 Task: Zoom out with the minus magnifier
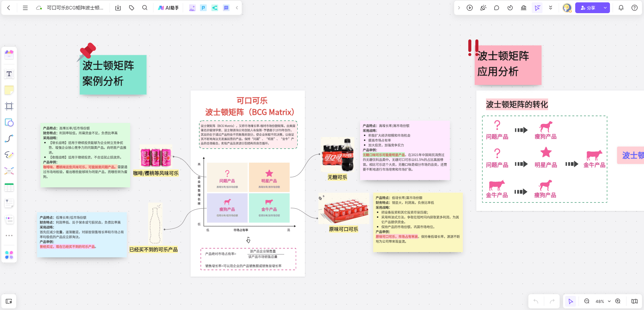587,301
